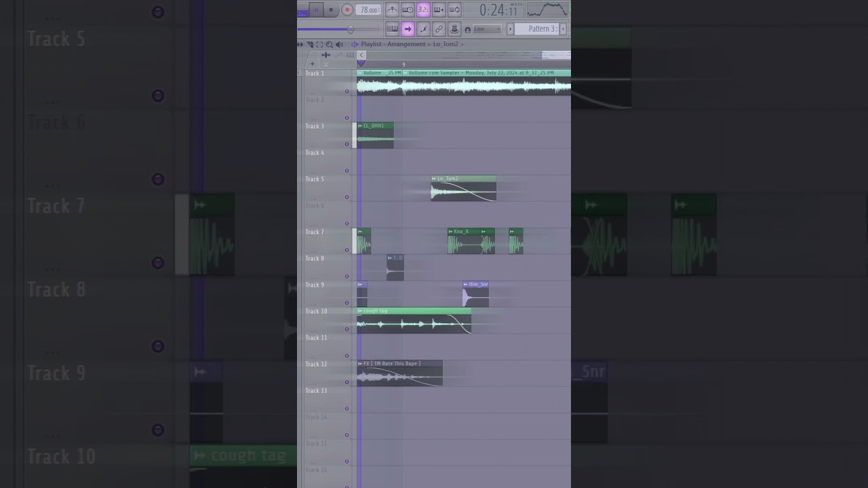
Task: Select playlist slip/resize tool icon
Action: (300, 45)
